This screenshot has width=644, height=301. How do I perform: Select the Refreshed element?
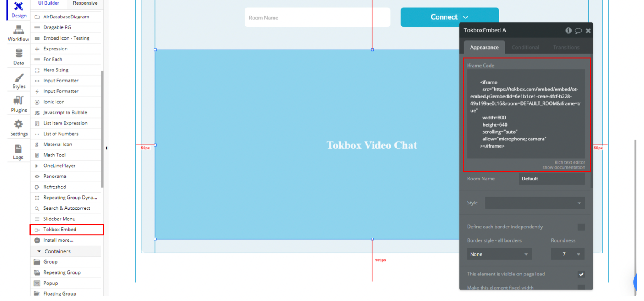click(67, 187)
